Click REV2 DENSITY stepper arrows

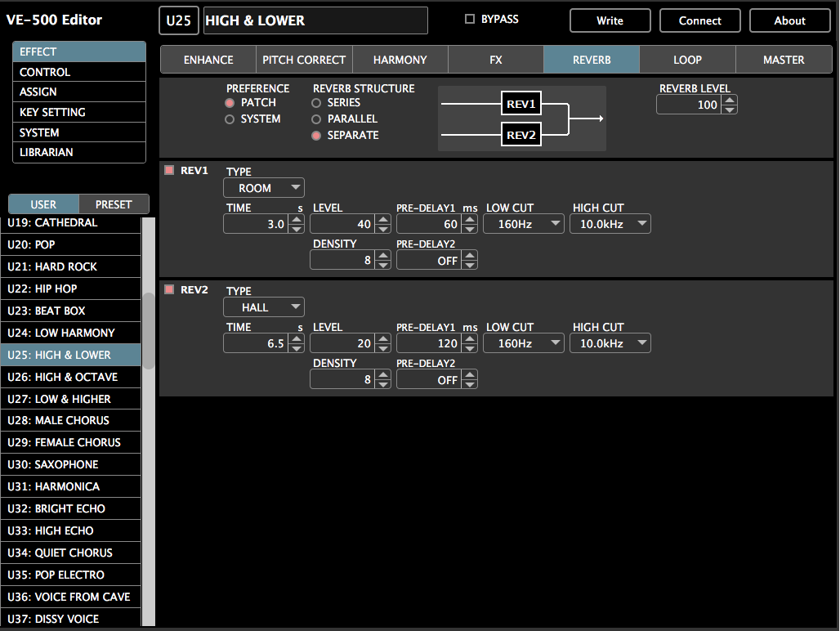(x=383, y=380)
